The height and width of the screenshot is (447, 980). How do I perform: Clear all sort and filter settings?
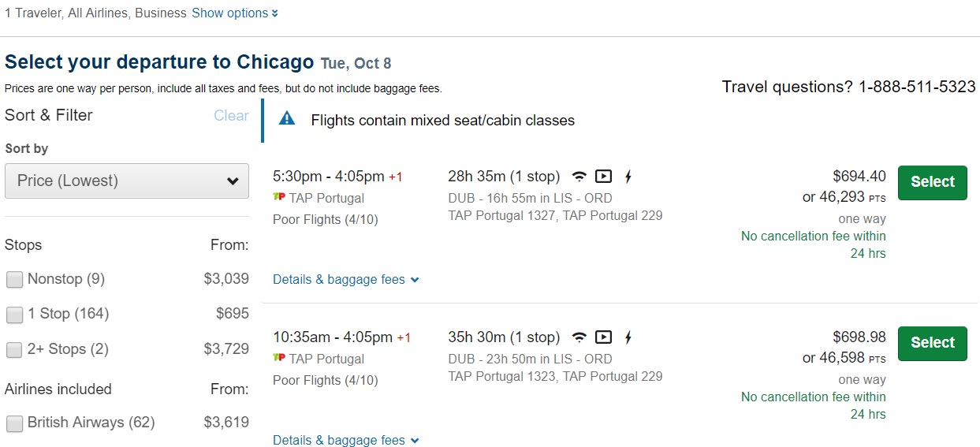[231, 116]
